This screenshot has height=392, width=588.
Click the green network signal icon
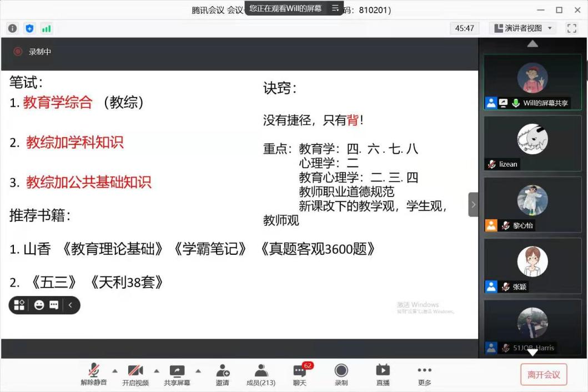click(x=46, y=28)
